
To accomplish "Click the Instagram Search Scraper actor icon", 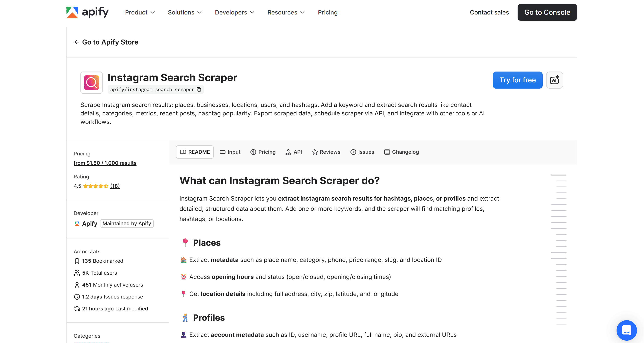I will click(x=91, y=82).
